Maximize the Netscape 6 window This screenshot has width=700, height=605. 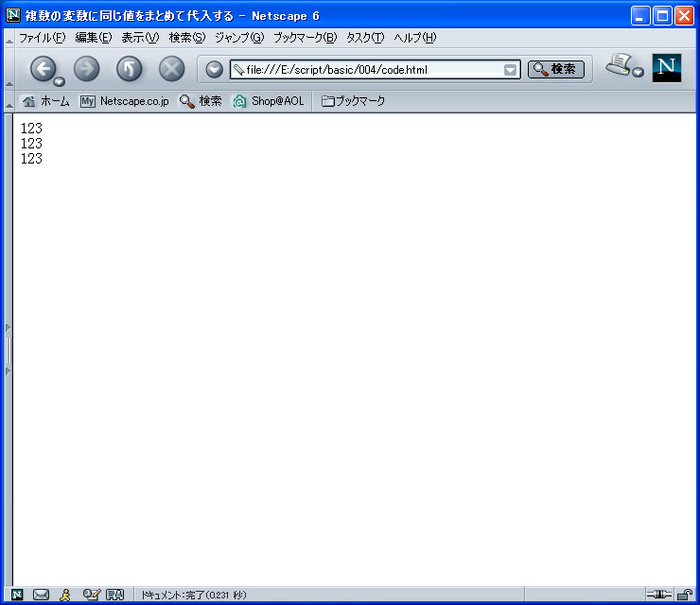662,16
